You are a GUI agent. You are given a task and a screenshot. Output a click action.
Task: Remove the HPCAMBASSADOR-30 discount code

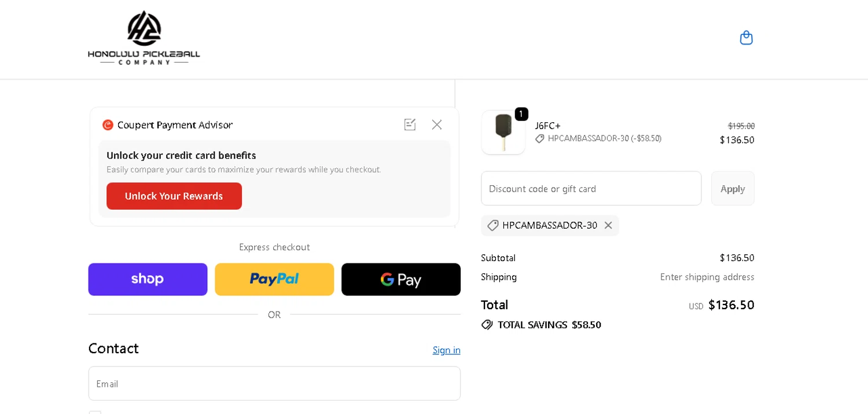tap(608, 225)
